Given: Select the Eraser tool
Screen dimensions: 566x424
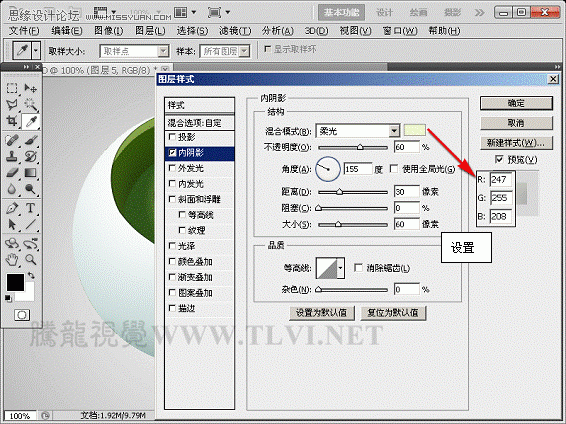Looking at the screenshot, I should (x=12, y=173).
